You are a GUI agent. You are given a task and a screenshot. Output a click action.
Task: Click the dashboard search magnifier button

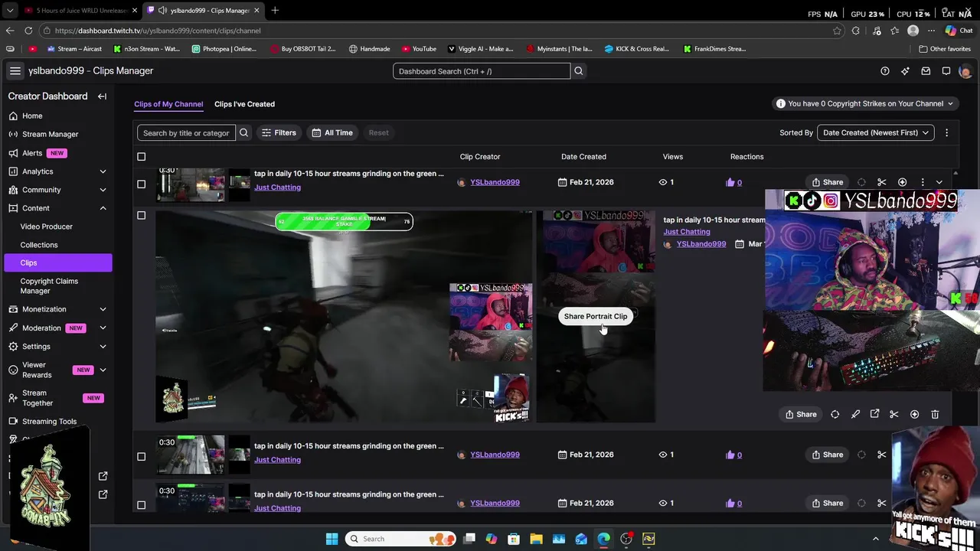tap(579, 71)
